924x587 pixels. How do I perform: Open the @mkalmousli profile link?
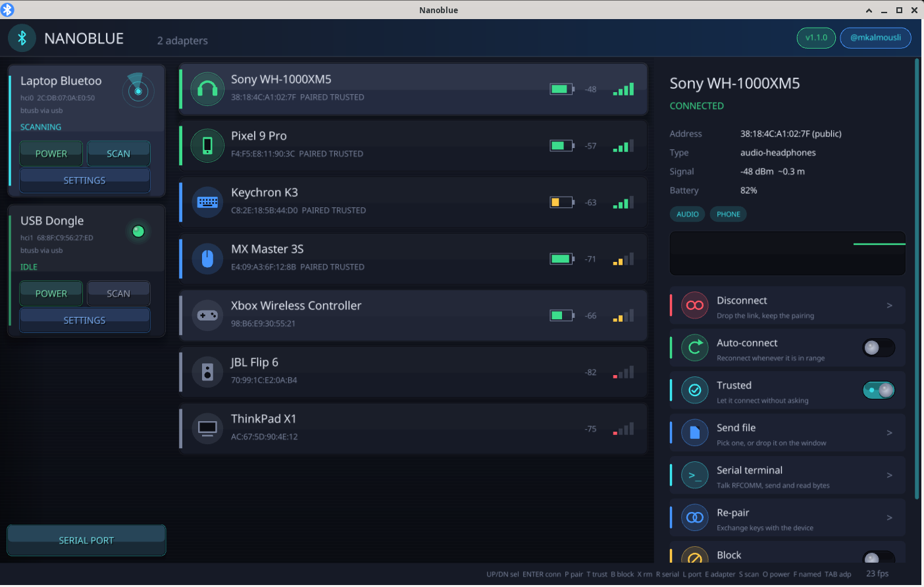coord(876,38)
